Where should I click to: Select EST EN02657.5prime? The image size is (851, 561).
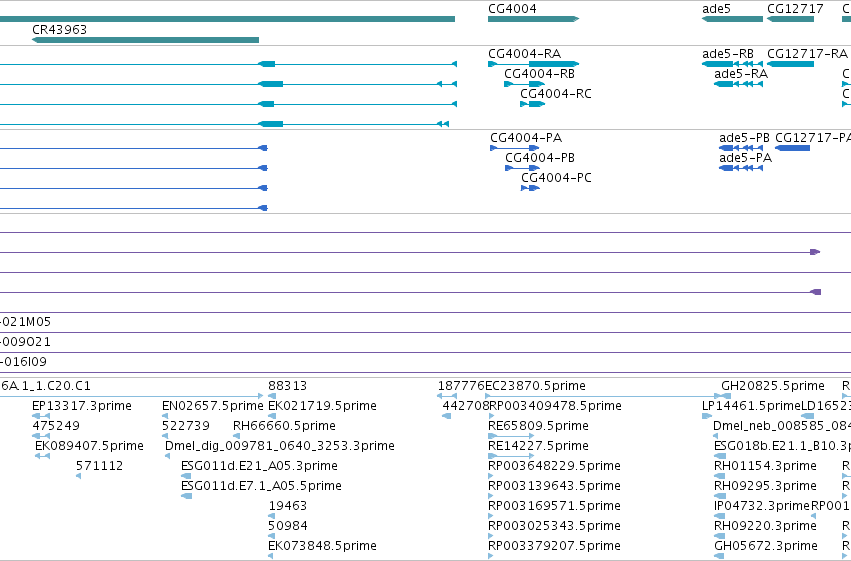click(213, 406)
